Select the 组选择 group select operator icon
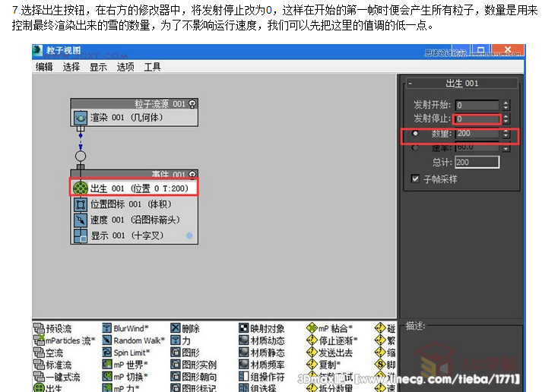This screenshot has width=542, height=392. 244,387
